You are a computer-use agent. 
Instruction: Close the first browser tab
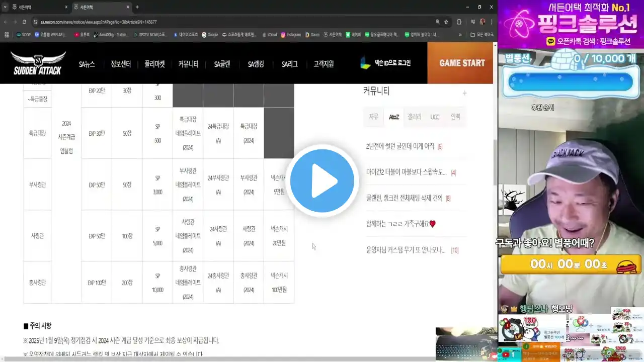coord(66,7)
